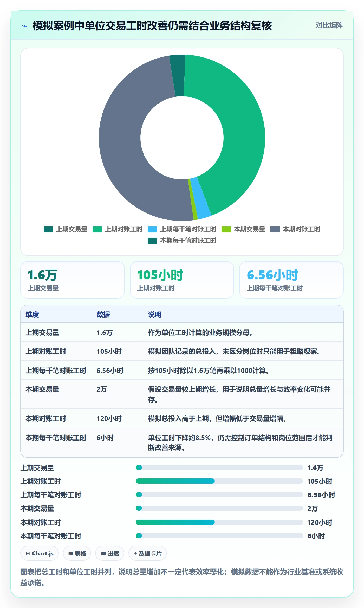This screenshot has width=364, height=608.
Task: Click description starting 按105小时除以1.6万笔
Action: click(209, 371)
